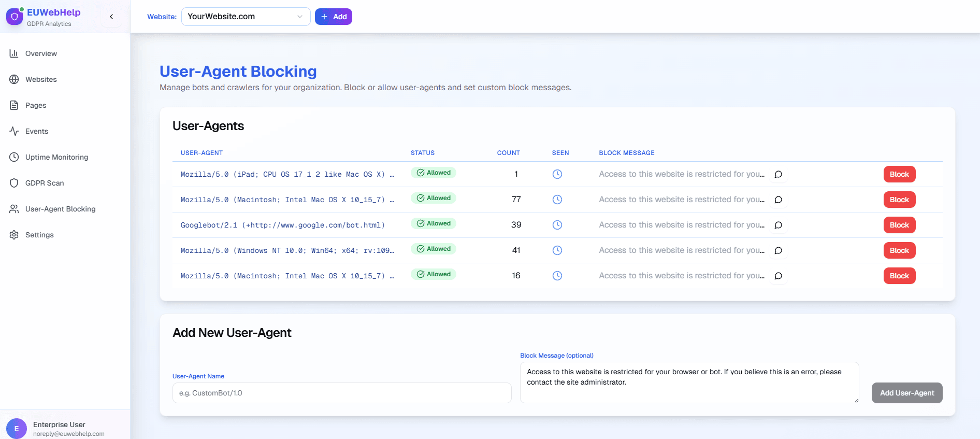Image resolution: width=980 pixels, height=439 pixels.
Task: Click the SEEN column header
Action: tap(560, 153)
